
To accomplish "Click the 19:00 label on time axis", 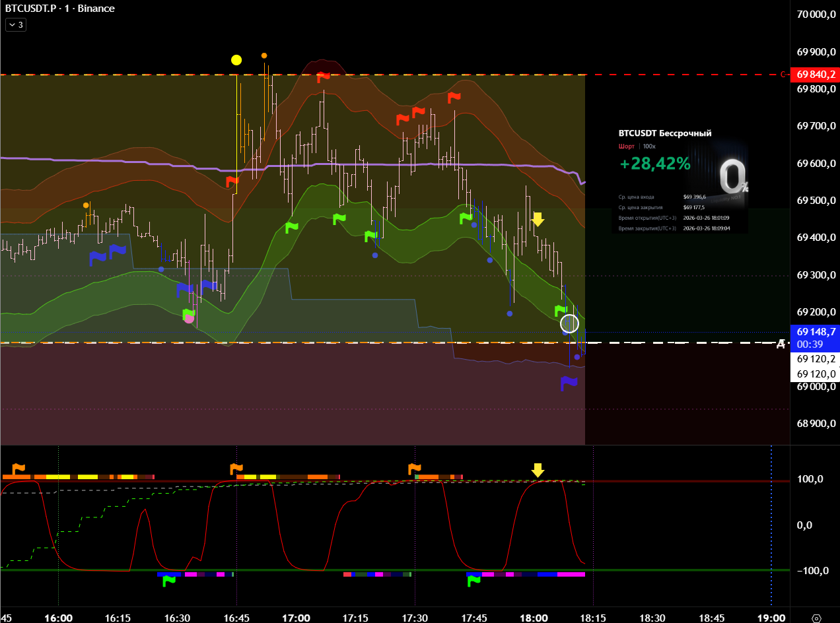I will point(771,618).
